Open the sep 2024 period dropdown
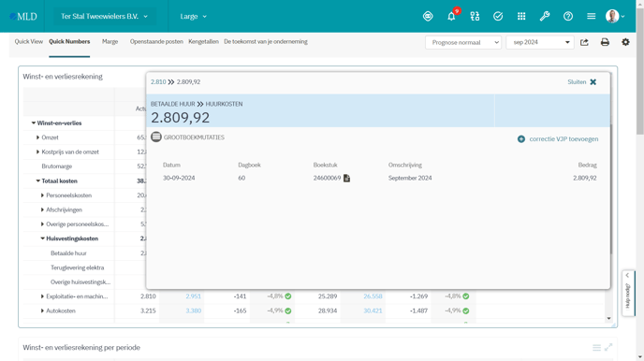644x361 pixels. pos(540,42)
